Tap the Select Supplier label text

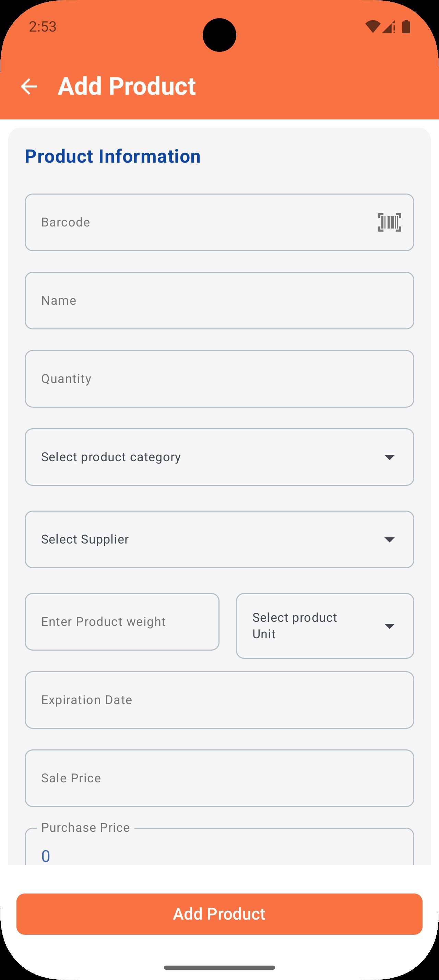point(85,539)
